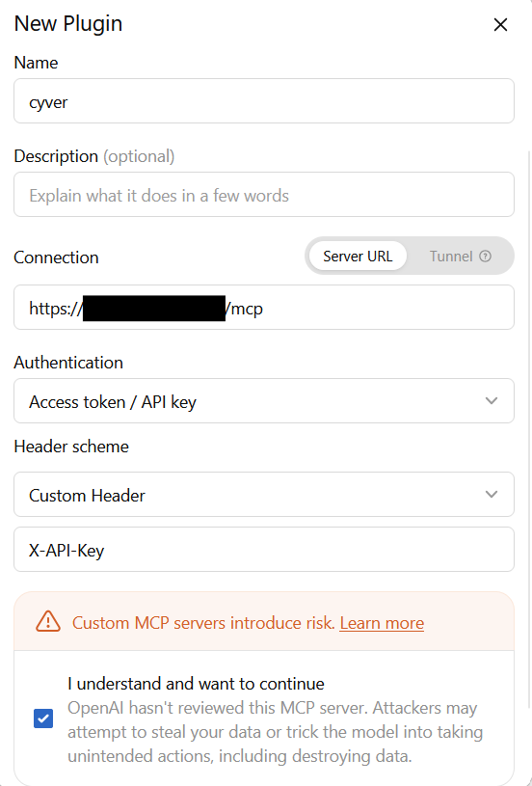
Task: Click into the optional Description field
Action: pos(264,195)
